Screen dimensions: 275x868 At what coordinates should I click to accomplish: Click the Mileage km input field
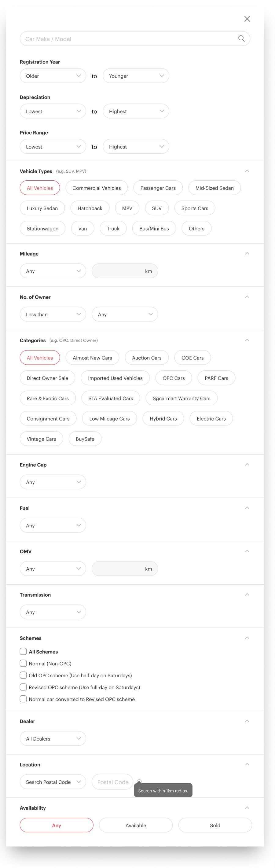tap(125, 271)
